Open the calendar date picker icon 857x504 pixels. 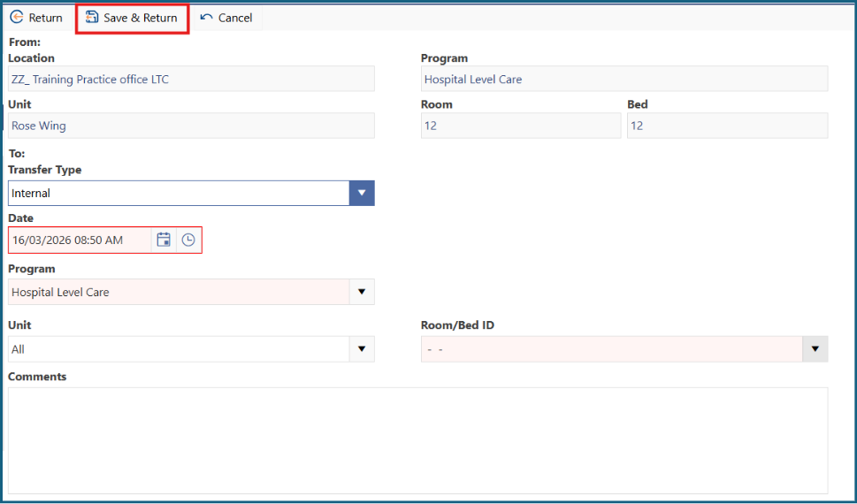click(x=164, y=240)
